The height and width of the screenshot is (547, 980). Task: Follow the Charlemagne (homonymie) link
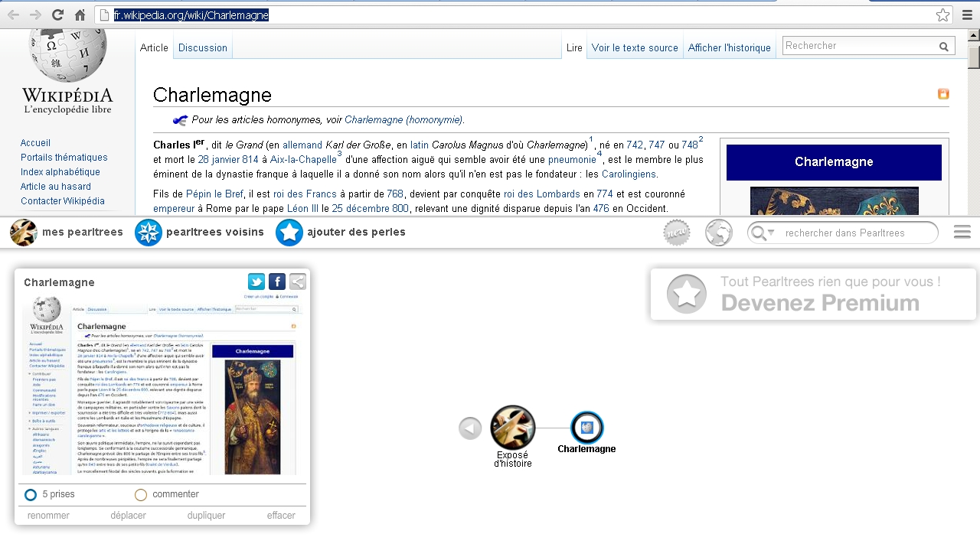click(403, 120)
